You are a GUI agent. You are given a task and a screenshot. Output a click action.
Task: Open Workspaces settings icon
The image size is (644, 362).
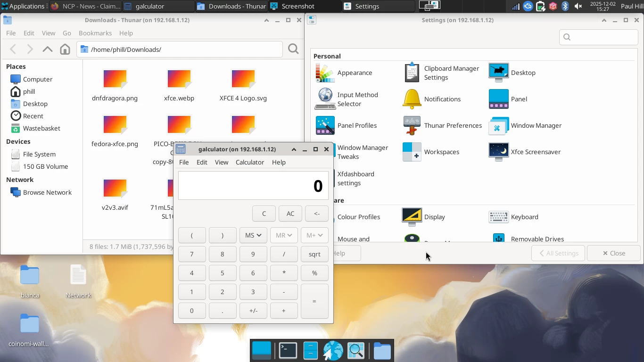click(412, 152)
